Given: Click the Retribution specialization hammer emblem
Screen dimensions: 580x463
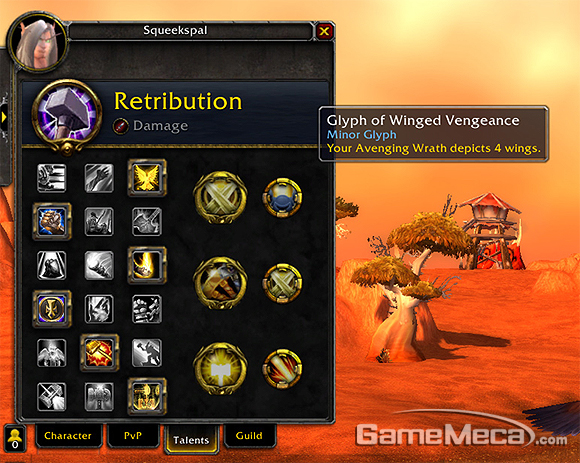Looking at the screenshot, I should click(x=67, y=116).
